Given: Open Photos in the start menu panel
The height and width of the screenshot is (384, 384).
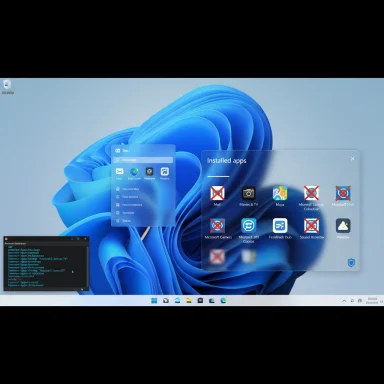Looking at the screenshot, I should (x=165, y=171).
